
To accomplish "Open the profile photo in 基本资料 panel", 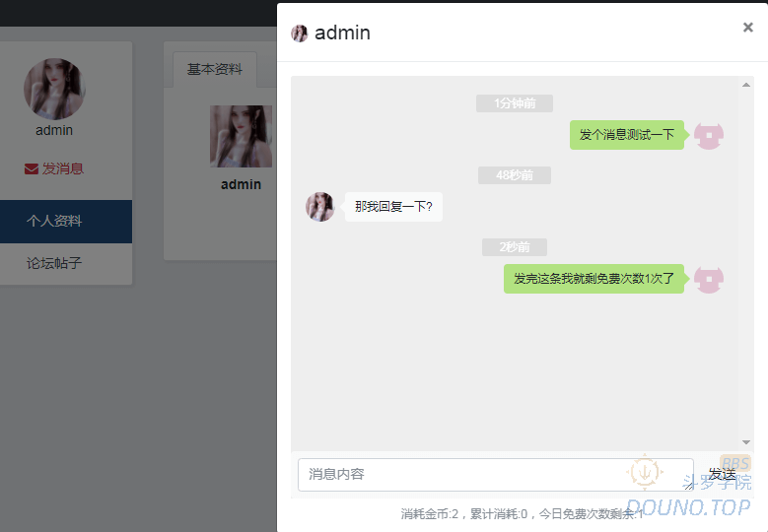I will pyautogui.click(x=241, y=136).
